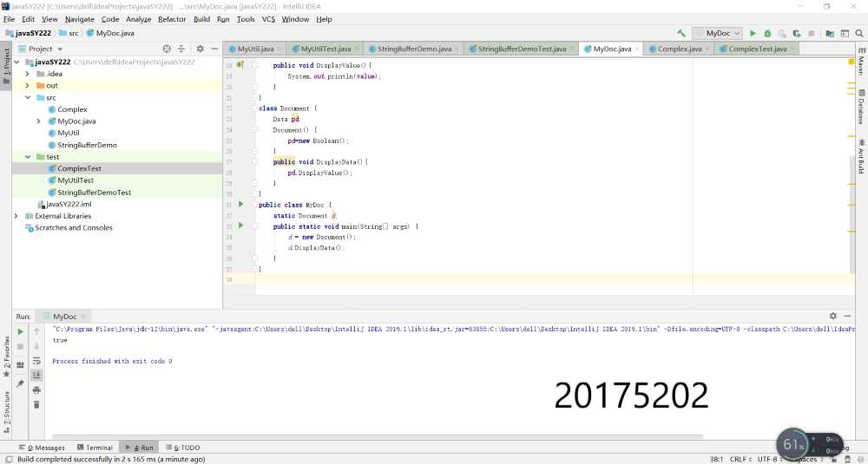Screen dimensions: 868x464
Task: Collapse the test folder
Action: pos(28,156)
